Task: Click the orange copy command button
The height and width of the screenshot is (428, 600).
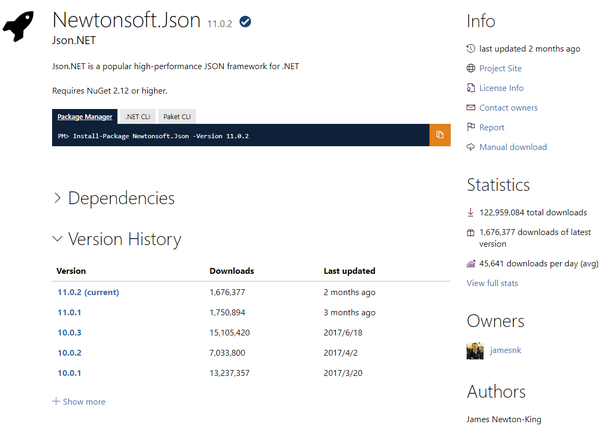Action: click(440, 135)
